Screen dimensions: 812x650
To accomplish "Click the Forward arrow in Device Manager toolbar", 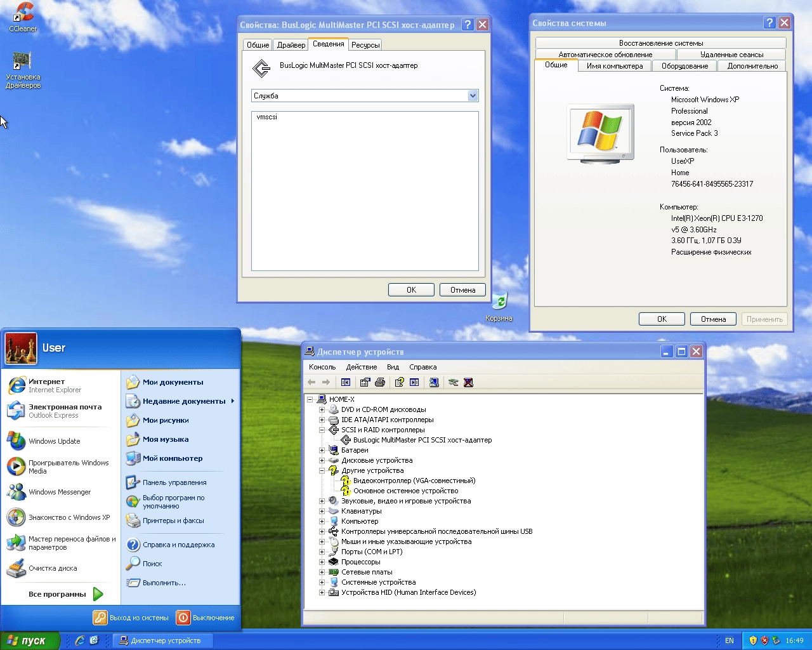I will click(x=326, y=382).
